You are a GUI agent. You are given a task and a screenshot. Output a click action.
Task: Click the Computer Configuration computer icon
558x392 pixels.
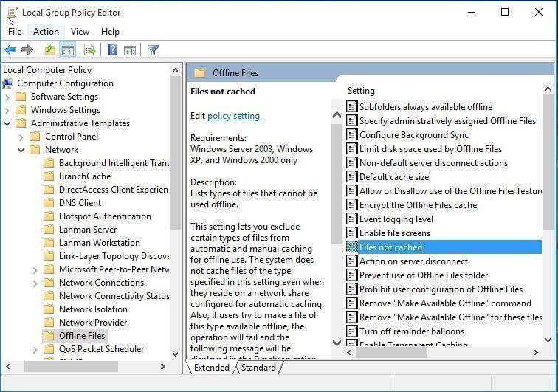[8, 83]
